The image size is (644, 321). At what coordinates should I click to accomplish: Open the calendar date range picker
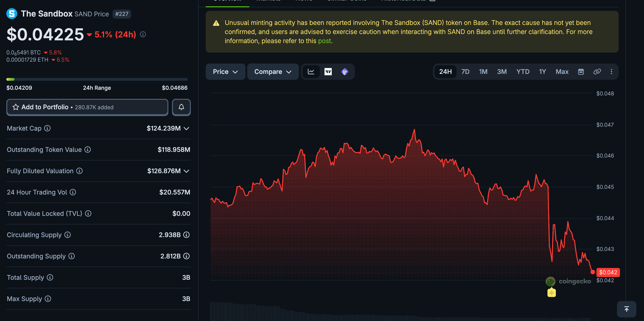point(581,72)
